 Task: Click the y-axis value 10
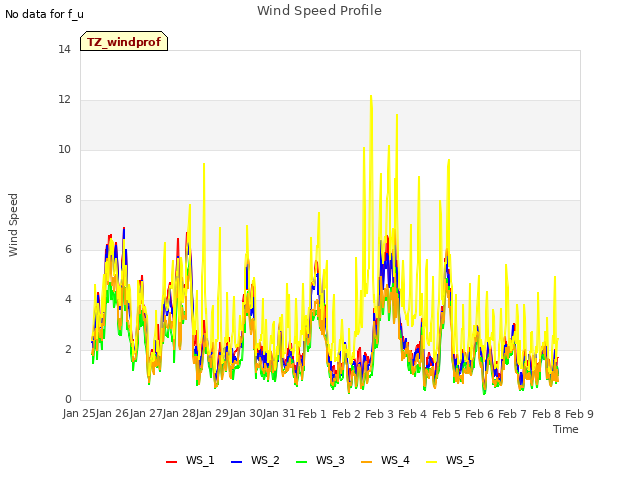(x=64, y=150)
